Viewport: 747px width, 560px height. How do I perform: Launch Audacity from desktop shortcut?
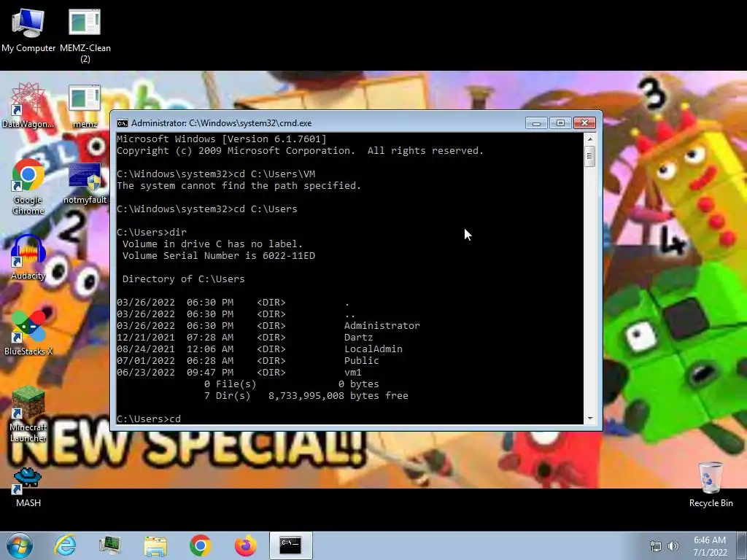coord(28,257)
